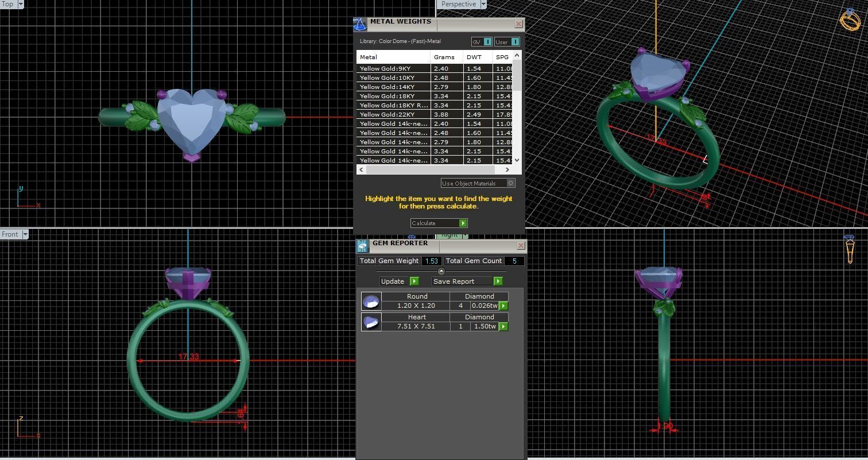Click the Gem Reporter panel icon

click(x=362, y=246)
